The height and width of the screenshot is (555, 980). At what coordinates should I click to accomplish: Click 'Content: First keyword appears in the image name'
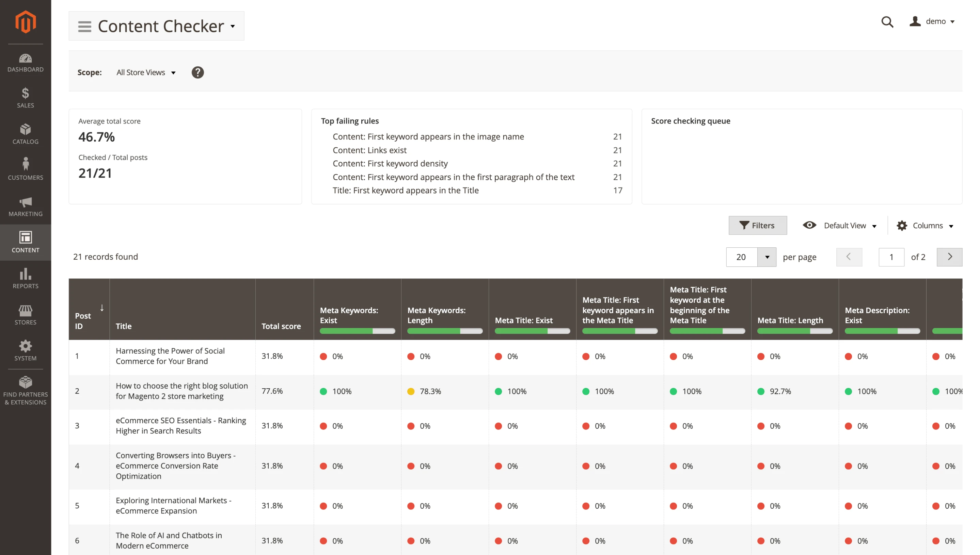[x=428, y=136]
